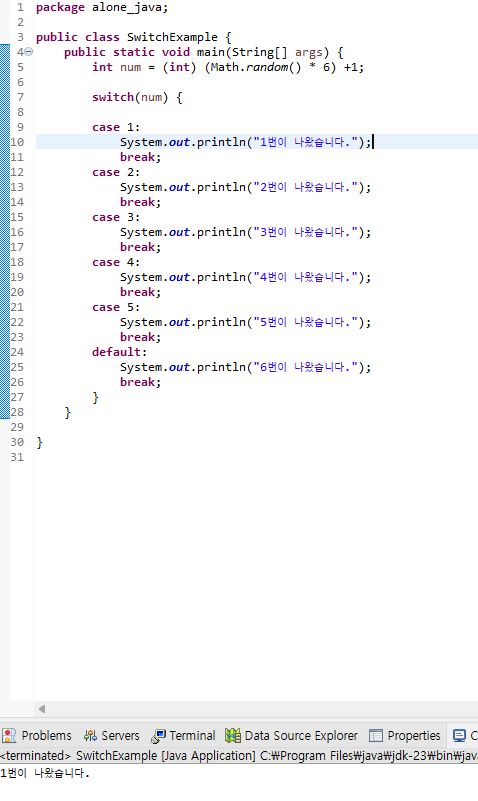Click the println string "5번이 나왔습니다."
Image resolution: width=478 pixels, height=801 pixels.
(x=305, y=322)
